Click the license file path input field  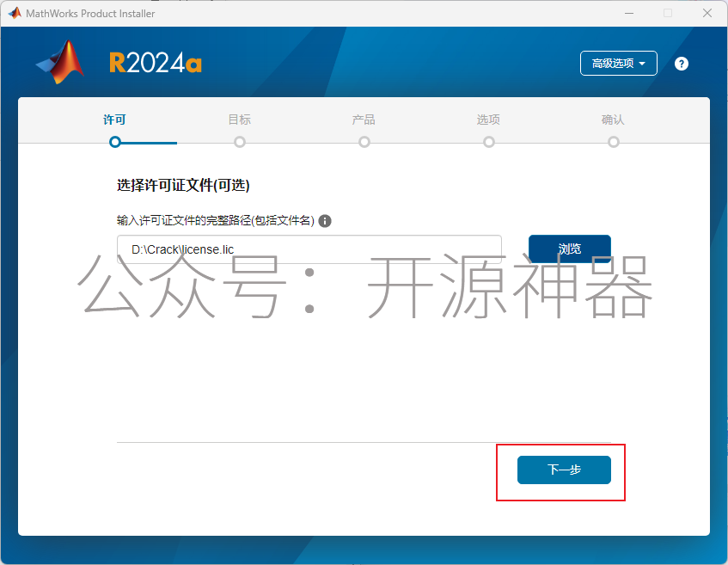tap(309, 249)
